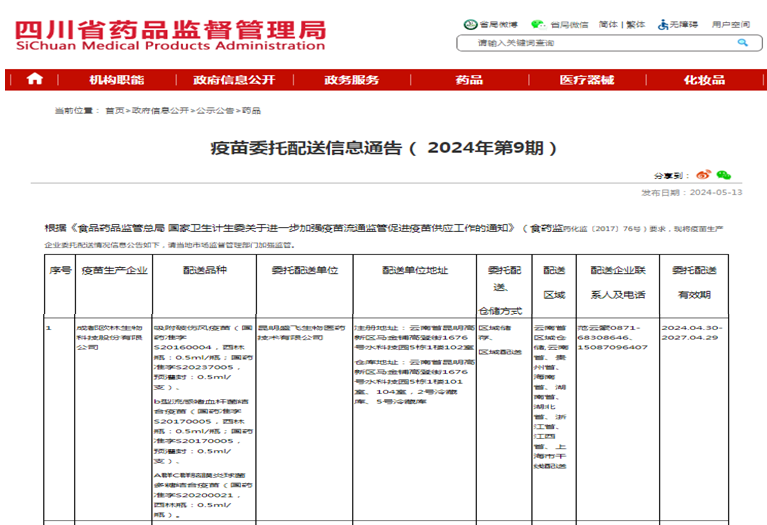Expand the 药品 navigation menu
Viewport: 767px width, 525px height.
tap(469, 80)
